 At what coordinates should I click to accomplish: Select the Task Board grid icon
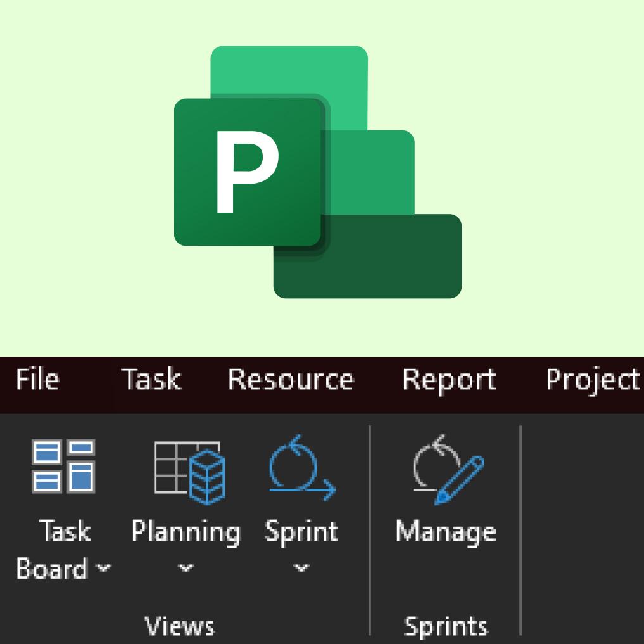(63, 466)
